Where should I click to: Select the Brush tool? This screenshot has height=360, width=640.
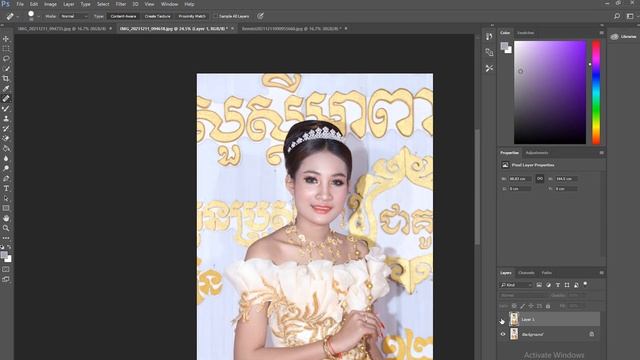pos(6,109)
